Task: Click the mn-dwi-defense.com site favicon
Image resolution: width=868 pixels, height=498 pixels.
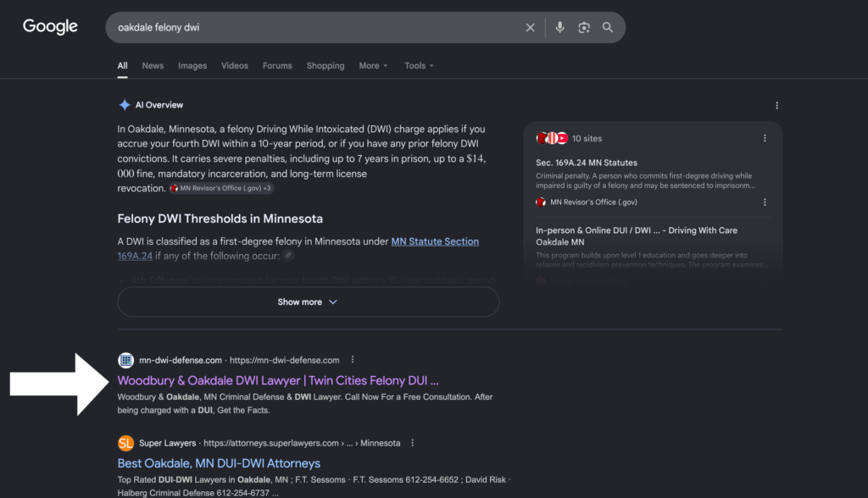Action: tap(125, 360)
